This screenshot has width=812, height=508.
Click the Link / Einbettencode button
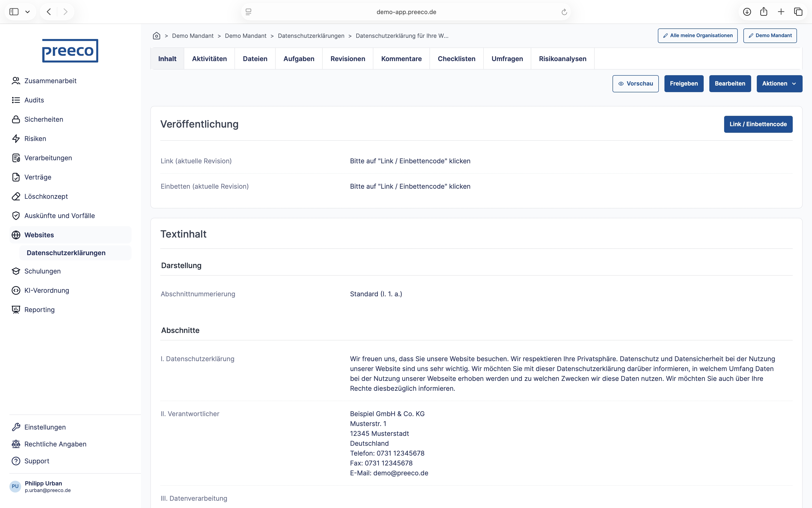click(758, 124)
